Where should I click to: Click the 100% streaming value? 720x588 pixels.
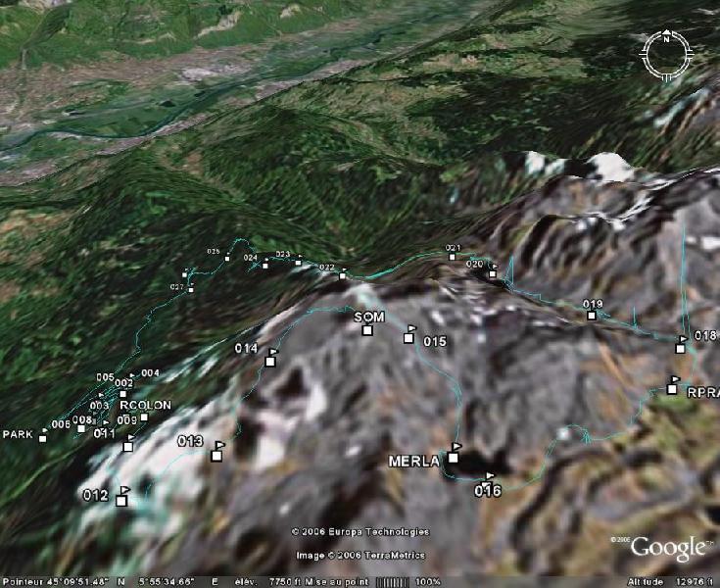point(427,582)
